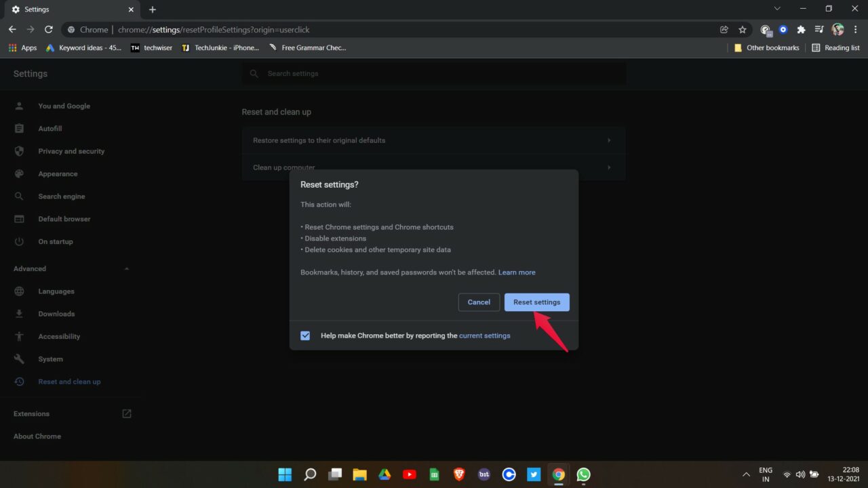Cancel the Reset settings dialog
This screenshot has height=488, width=868.
479,302
